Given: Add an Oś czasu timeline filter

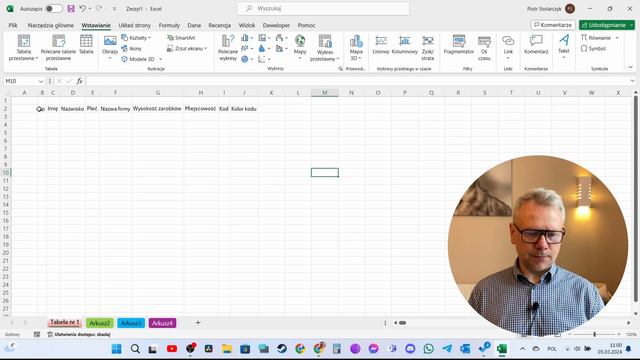Looking at the screenshot, I should [x=484, y=48].
